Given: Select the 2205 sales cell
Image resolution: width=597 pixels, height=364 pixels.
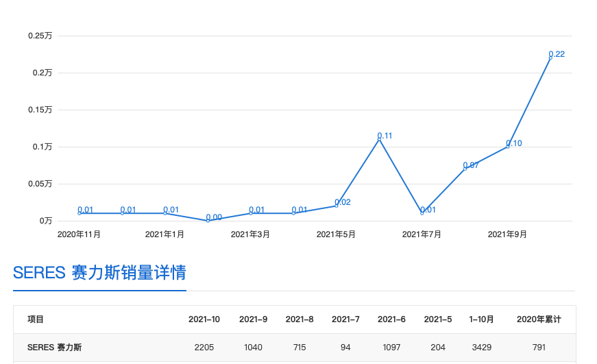Looking at the screenshot, I should (204, 348).
